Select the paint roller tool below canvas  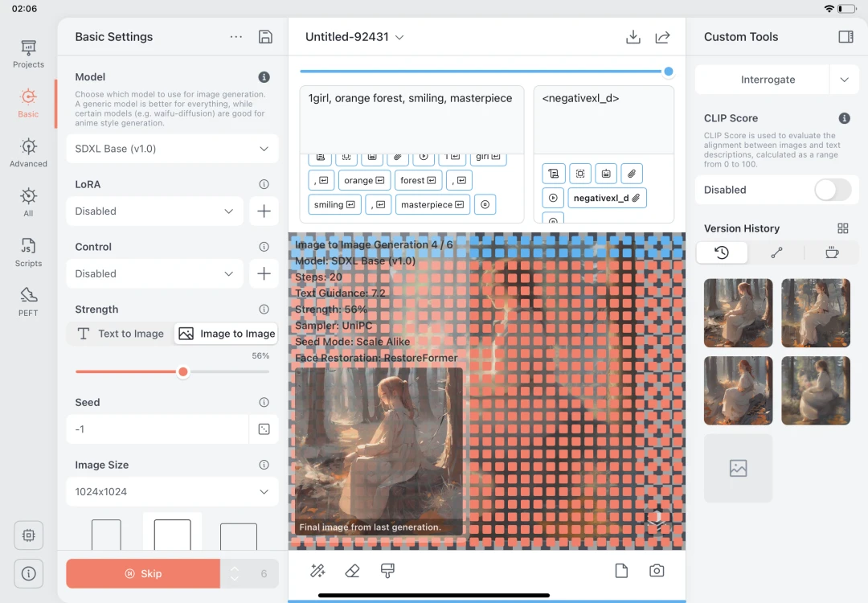[387, 570]
